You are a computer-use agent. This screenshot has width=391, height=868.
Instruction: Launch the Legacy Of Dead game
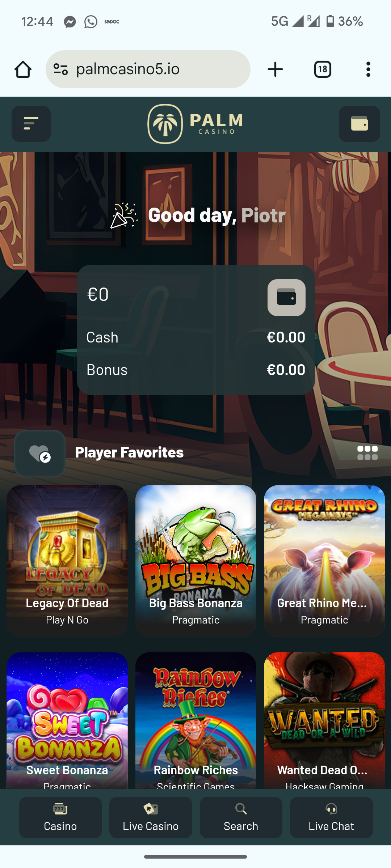(67, 561)
